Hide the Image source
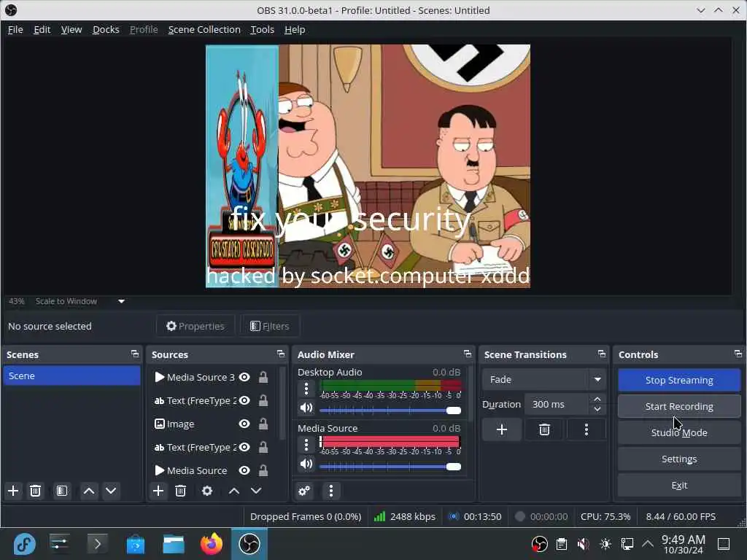The height and width of the screenshot is (560, 747). (x=244, y=424)
